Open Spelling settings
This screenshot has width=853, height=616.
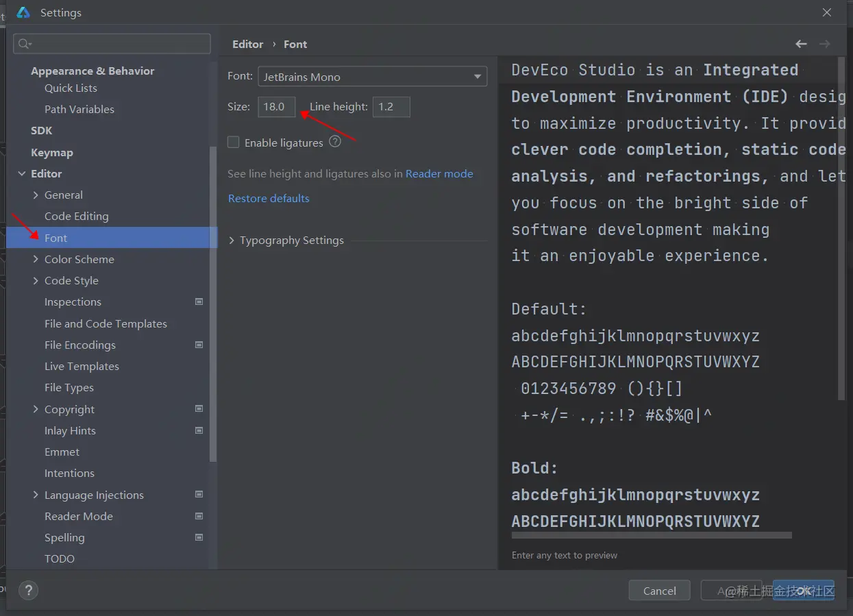[64, 537]
